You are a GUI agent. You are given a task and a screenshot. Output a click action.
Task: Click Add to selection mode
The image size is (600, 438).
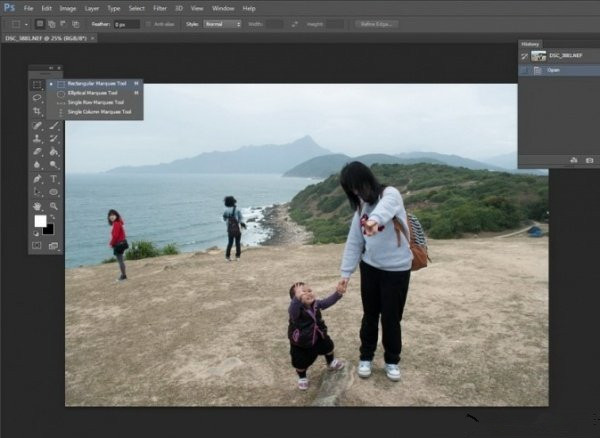(52, 24)
